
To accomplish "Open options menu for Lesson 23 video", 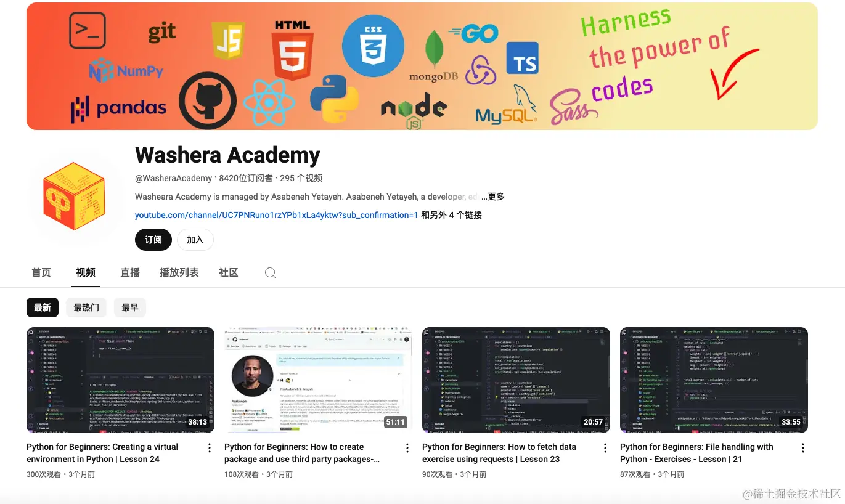I will tap(605, 448).
